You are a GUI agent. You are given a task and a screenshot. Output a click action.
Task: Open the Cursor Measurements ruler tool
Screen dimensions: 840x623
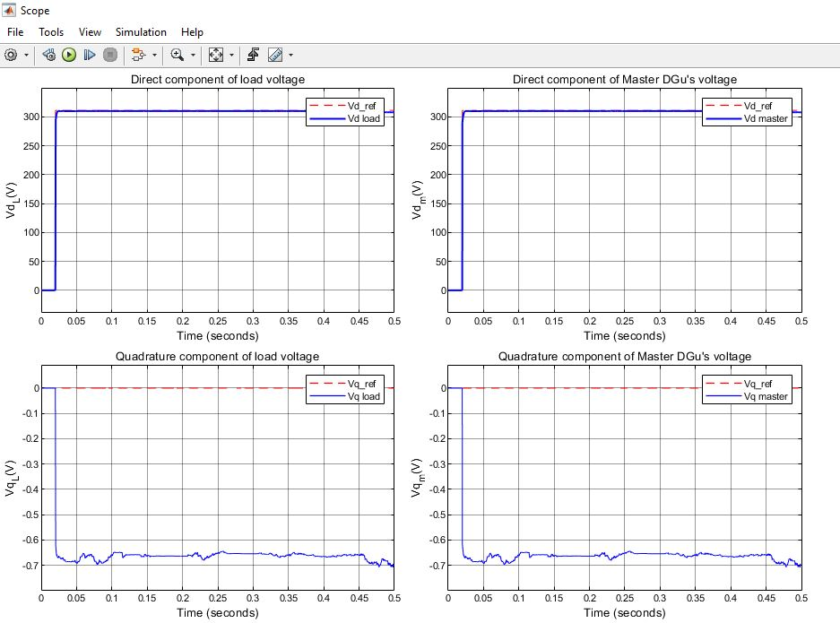274,55
